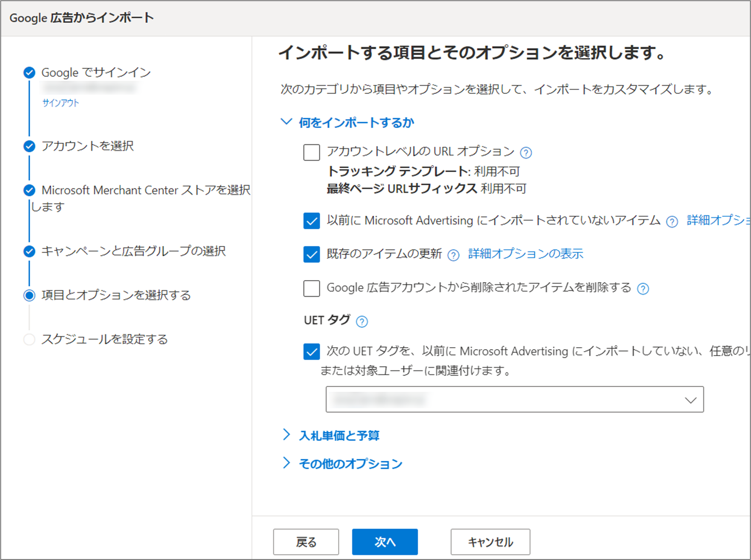Go to スケジュールを設定する step
The height and width of the screenshot is (560, 751).
pos(104,339)
